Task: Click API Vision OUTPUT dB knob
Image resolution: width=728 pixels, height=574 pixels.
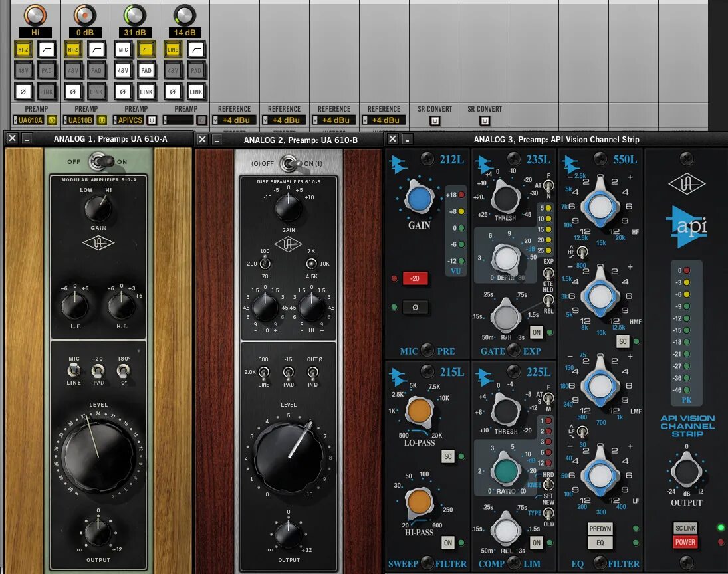Action: pyautogui.click(x=686, y=471)
